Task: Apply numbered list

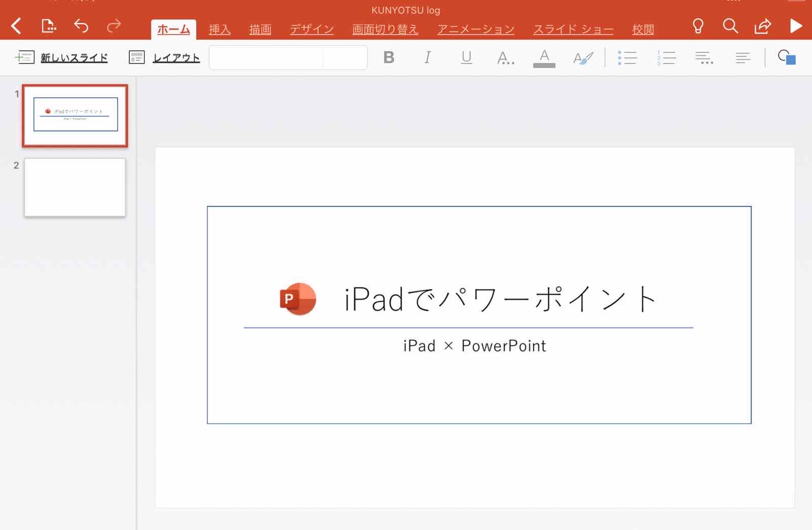Action: pyautogui.click(x=666, y=57)
